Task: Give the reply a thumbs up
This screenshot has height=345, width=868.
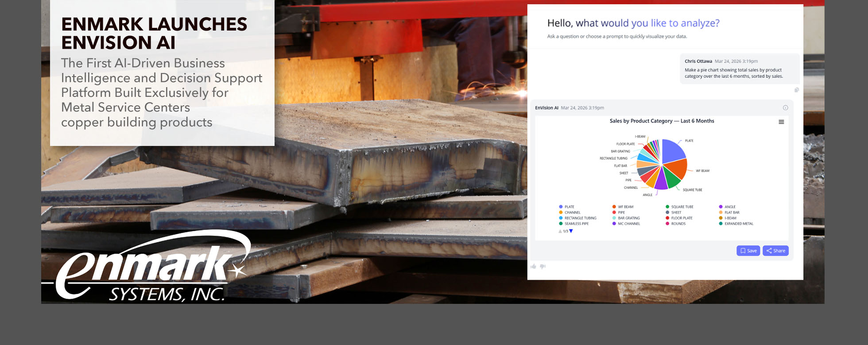Action: (x=533, y=266)
